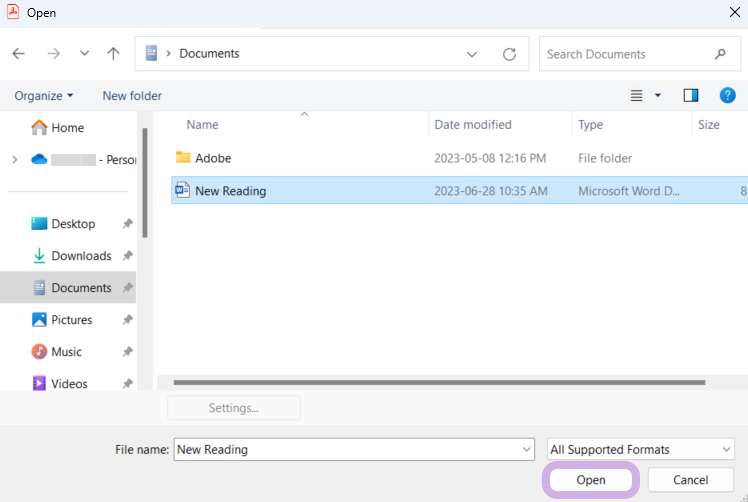Image resolution: width=748 pixels, height=502 pixels.
Task: Open the Downloads quick access folder
Action: [x=81, y=256]
